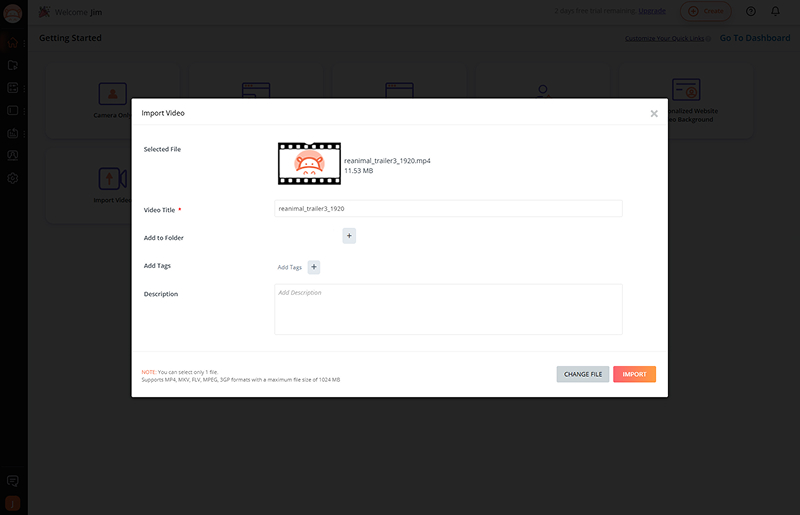Open the chat feedback icon at bottom-left
The height and width of the screenshot is (515, 800).
pos(13,481)
